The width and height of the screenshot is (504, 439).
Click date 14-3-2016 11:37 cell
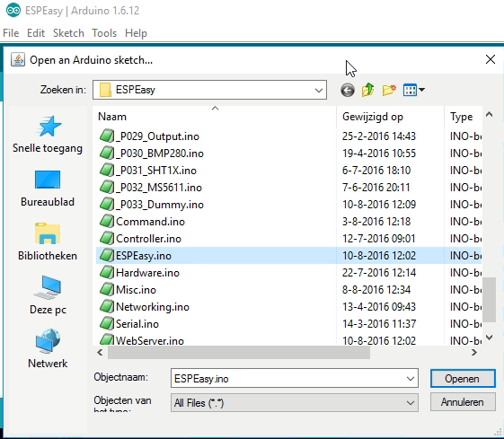(379, 324)
